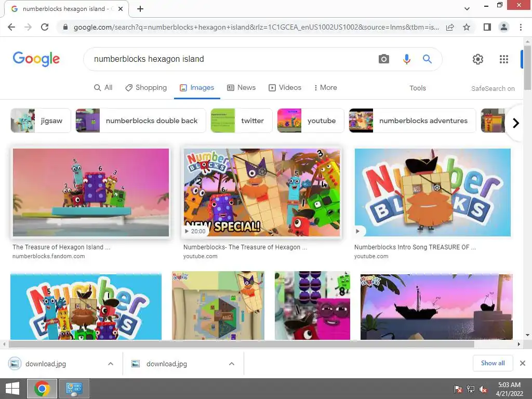This screenshot has width=532, height=399.
Task: Open the Windows Start menu
Action: tap(12, 389)
